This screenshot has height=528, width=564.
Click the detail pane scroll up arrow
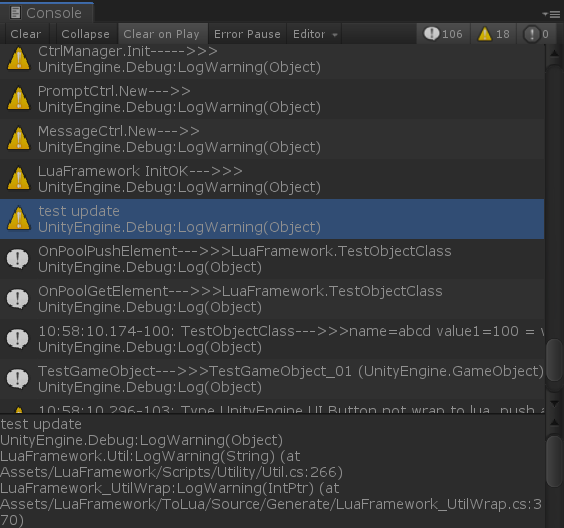coord(554,423)
